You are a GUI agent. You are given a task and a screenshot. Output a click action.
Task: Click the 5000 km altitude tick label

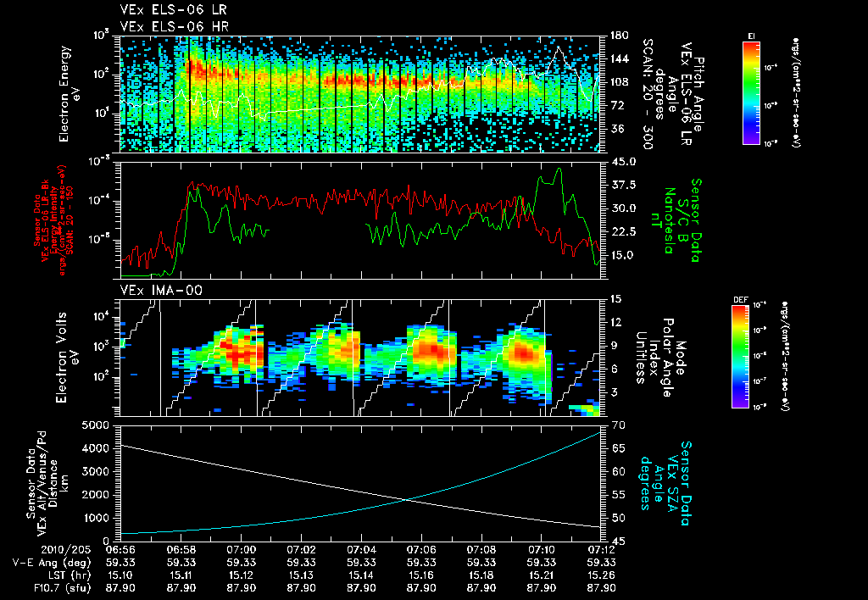click(x=95, y=425)
